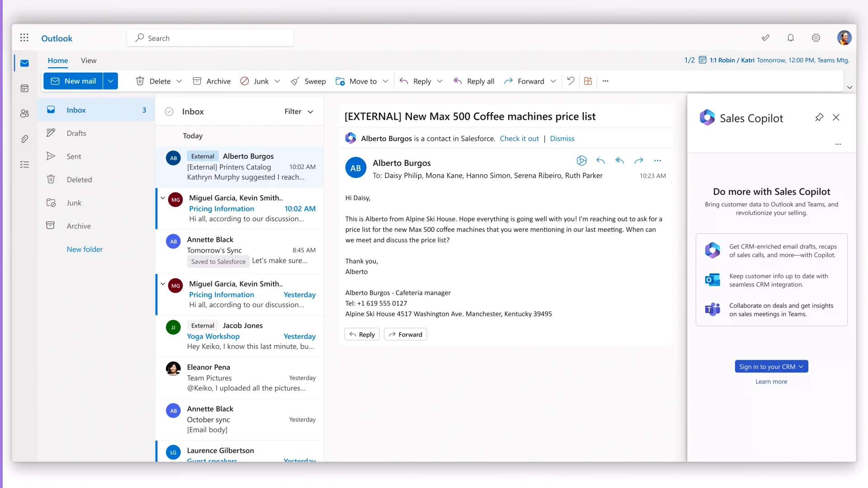Open the Calendar icon in left rail
Screen dimensions: 868x488
click(x=24, y=89)
